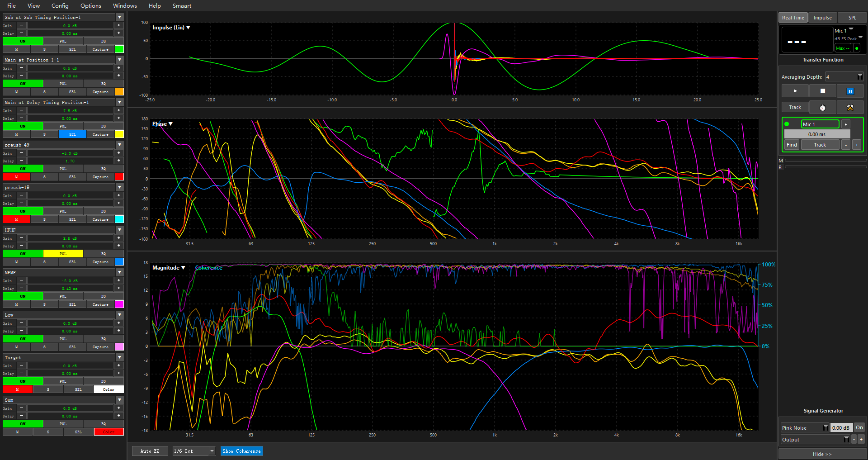Screen dimensions: 868x460
Task: Click the blue pause button
Action: point(850,91)
